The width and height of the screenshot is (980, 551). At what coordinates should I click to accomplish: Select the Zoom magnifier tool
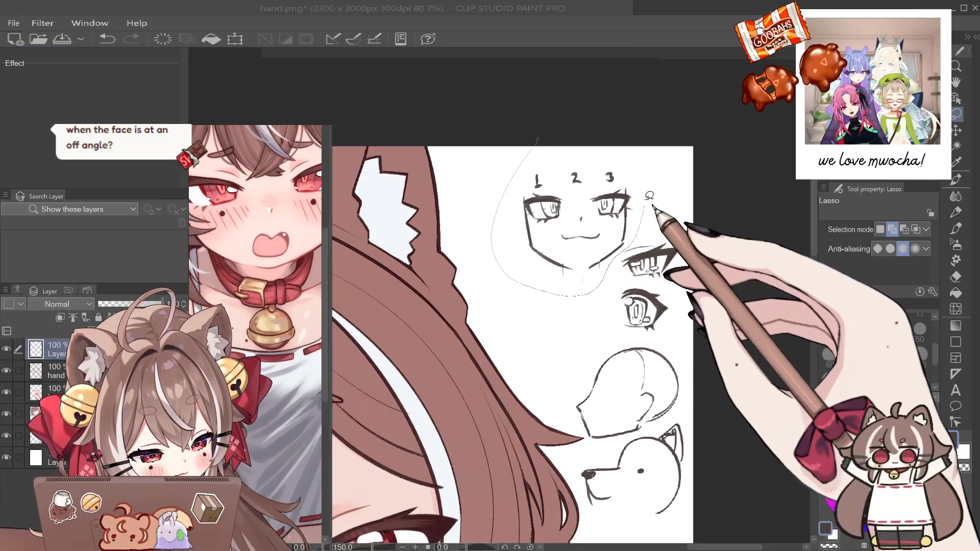point(956,66)
